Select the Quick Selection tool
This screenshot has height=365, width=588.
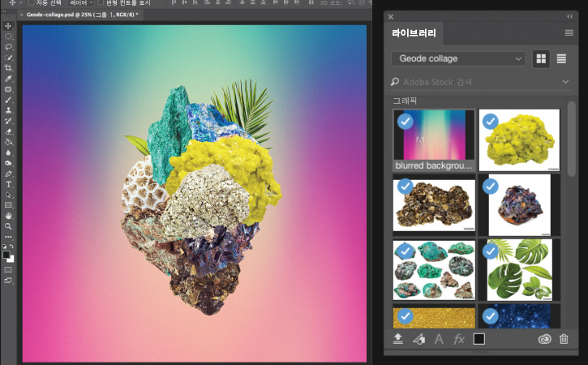(x=8, y=58)
